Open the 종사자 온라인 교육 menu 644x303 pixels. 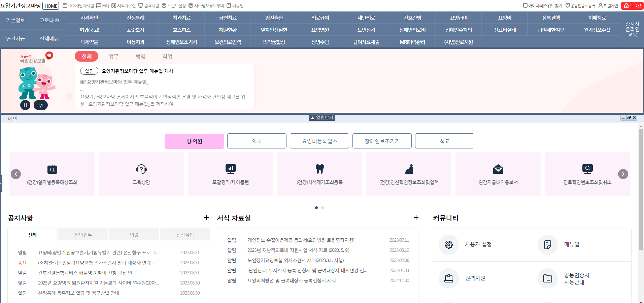632,29
